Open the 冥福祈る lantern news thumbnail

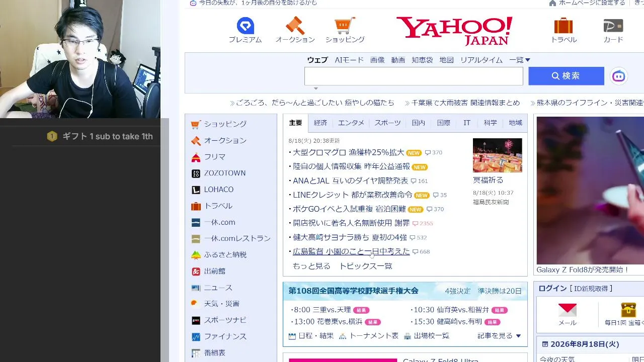(x=498, y=155)
